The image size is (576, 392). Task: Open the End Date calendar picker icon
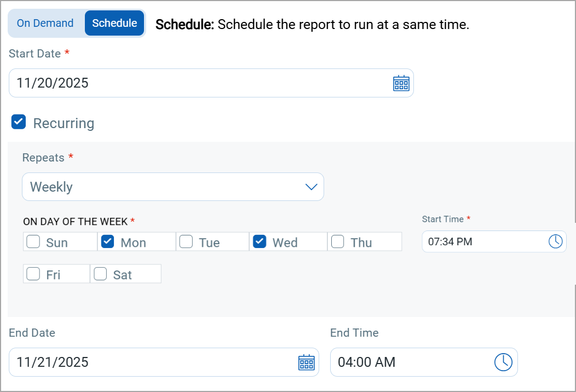(306, 362)
